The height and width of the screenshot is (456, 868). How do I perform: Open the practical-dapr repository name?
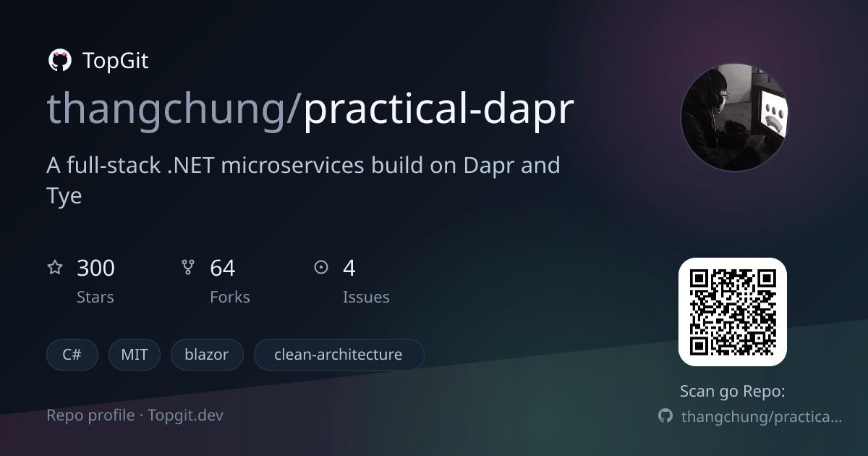439,109
